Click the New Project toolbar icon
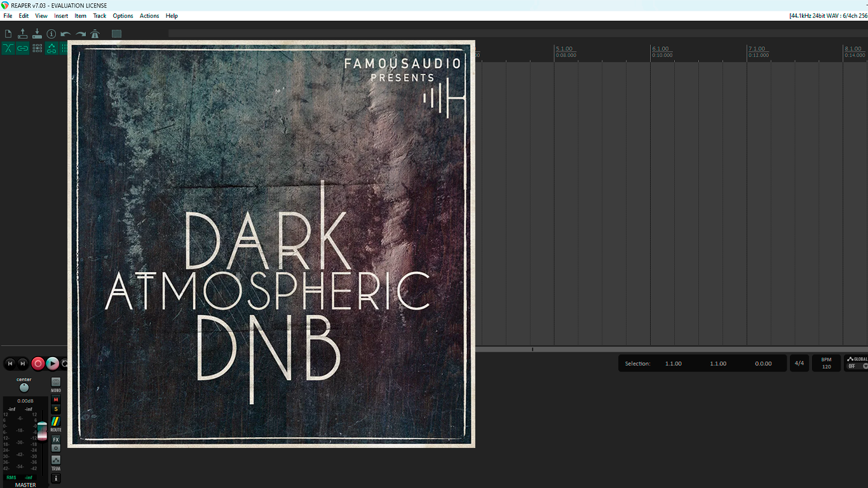868x488 pixels. pyautogui.click(x=8, y=34)
